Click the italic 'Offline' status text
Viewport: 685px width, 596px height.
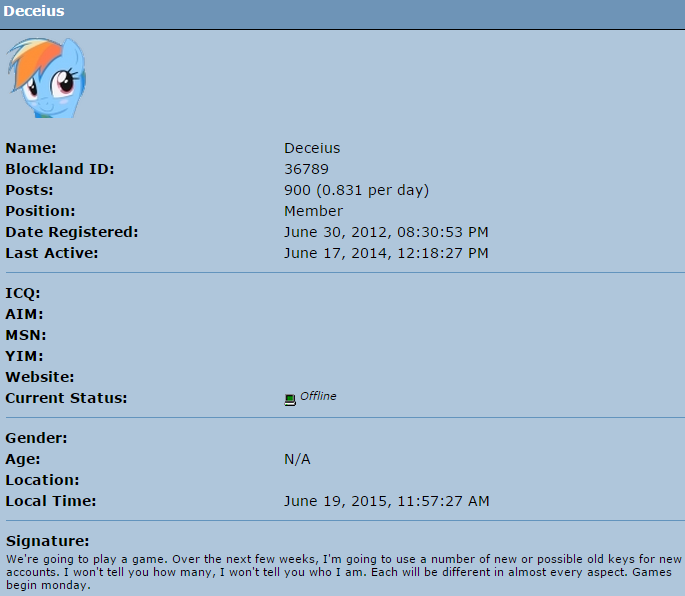pyautogui.click(x=318, y=396)
